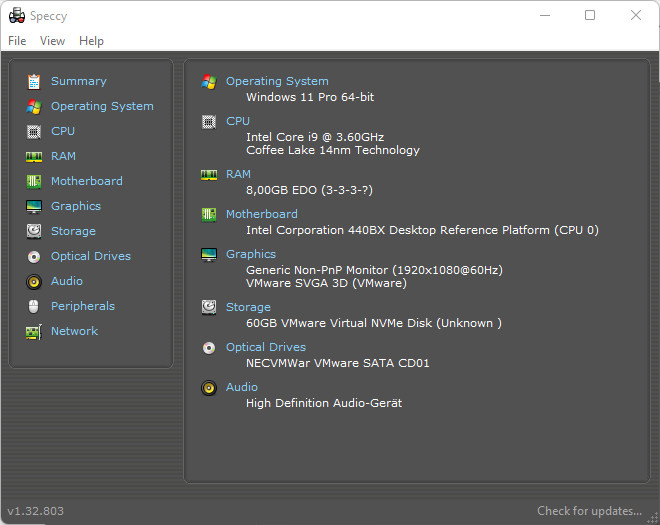The image size is (660, 525).
Task: Open Optical Drives section from sidebar
Action: [x=91, y=256]
